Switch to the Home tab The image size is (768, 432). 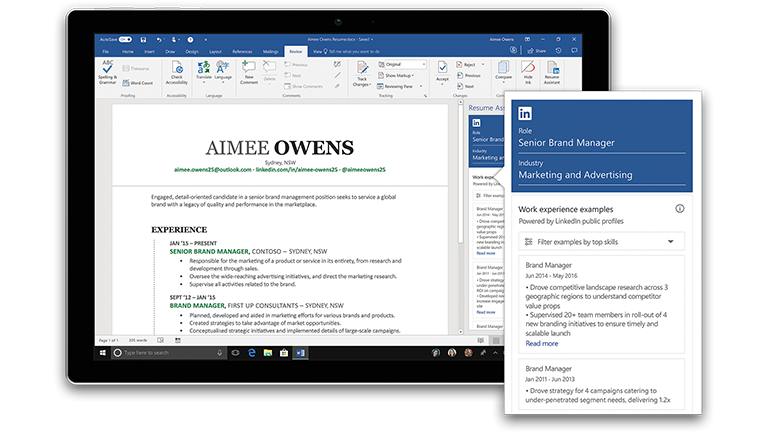pyautogui.click(x=128, y=51)
